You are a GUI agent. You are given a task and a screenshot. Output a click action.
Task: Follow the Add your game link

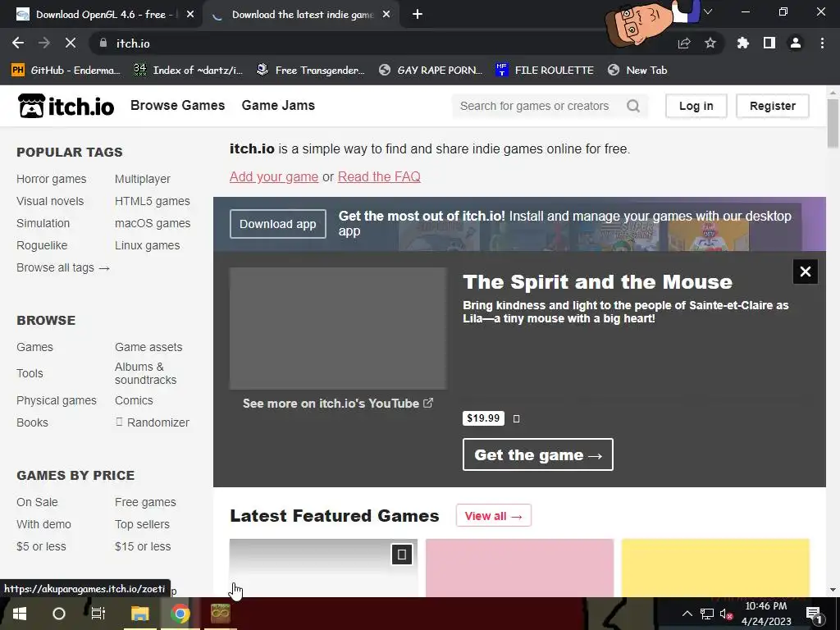pyautogui.click(x=274, y=177)
